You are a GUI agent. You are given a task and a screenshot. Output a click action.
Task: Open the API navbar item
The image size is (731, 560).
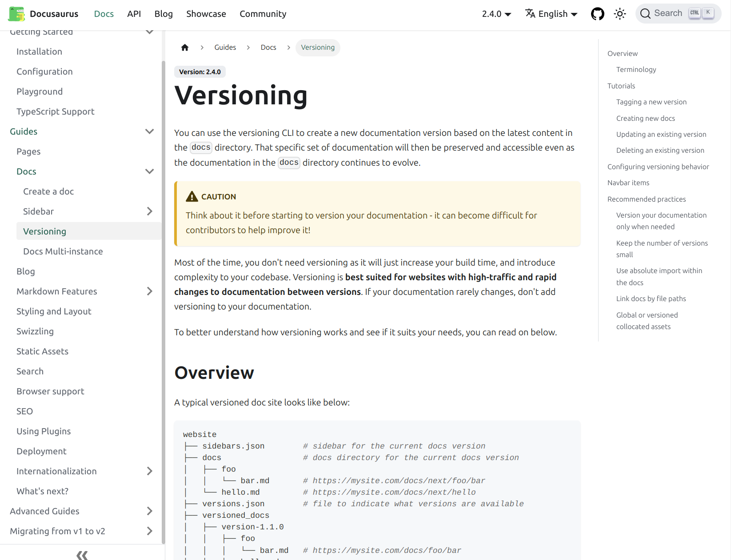(134, 14)
